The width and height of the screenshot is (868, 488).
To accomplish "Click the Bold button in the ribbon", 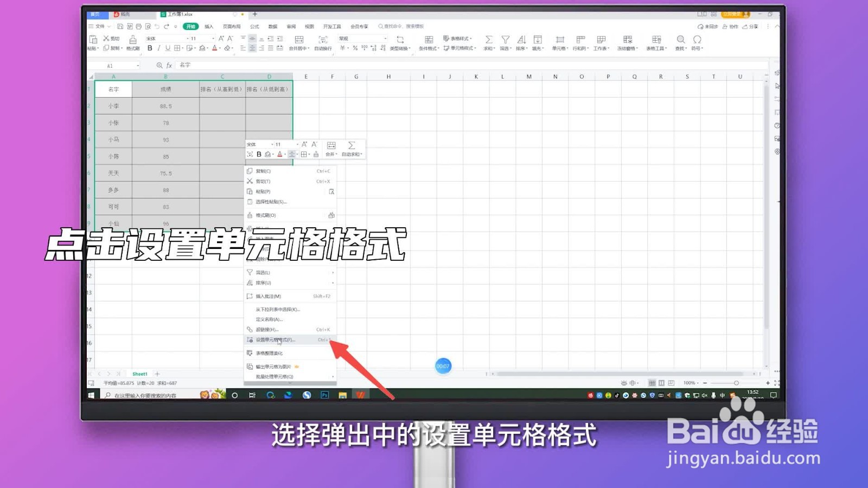I will coord(150,48).
